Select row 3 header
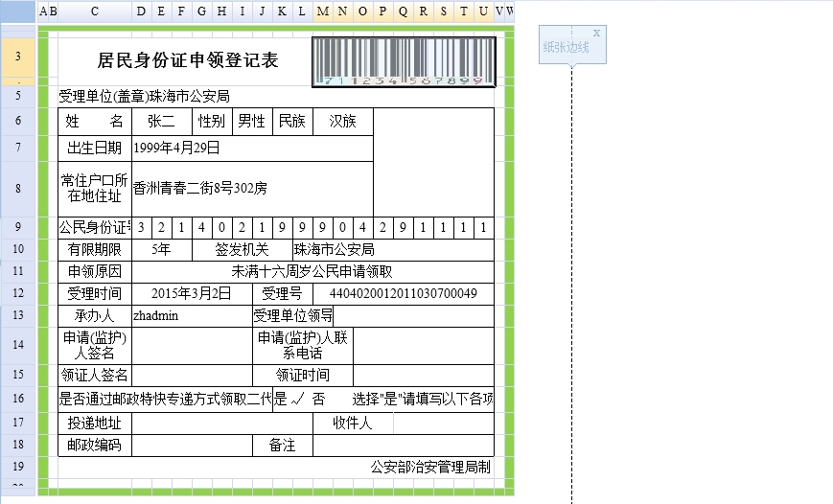 click(x=18, y=57)
